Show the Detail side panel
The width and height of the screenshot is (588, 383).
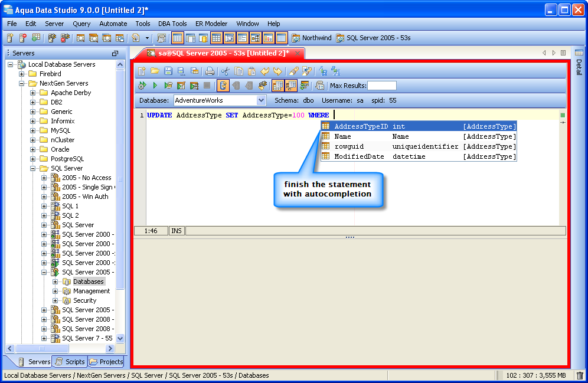click(x=579, y=63)
